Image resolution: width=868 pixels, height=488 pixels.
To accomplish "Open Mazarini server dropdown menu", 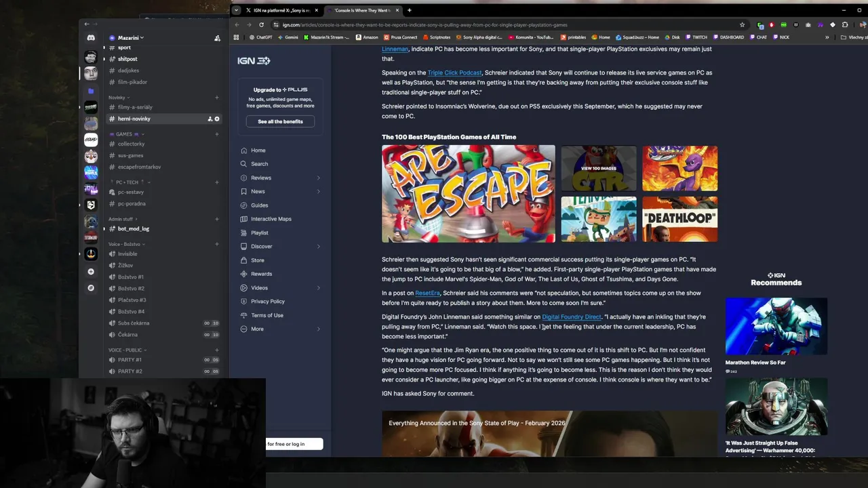I will tap(131, 38).
